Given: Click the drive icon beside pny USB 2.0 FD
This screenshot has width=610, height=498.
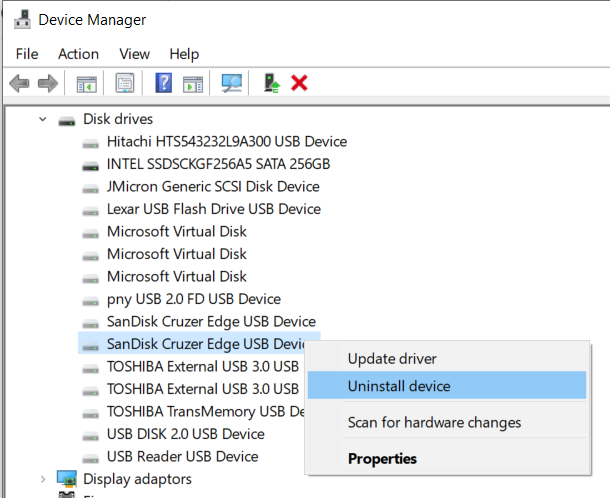Looking at the screenshot, I should [91, 301].
